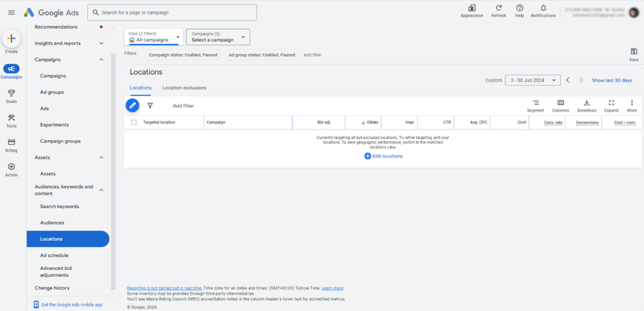644x311 pixels.
Task: Click the Ad group status filter chip
Action: click(262, 55)
